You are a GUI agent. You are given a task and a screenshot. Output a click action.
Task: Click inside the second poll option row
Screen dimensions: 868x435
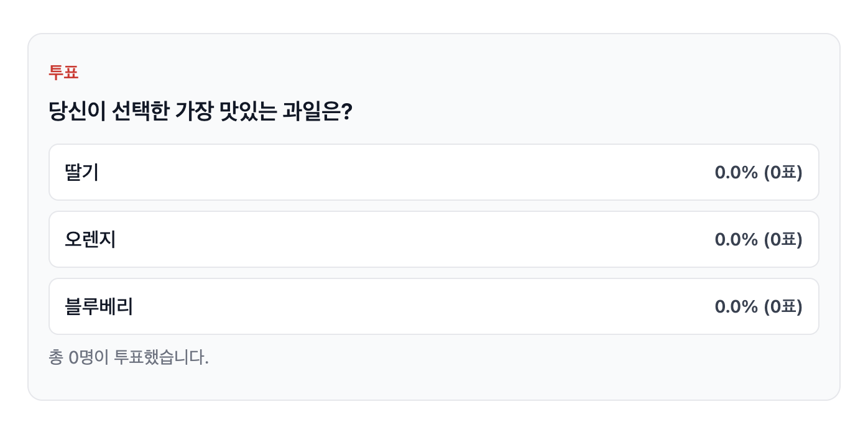point(373,239)
